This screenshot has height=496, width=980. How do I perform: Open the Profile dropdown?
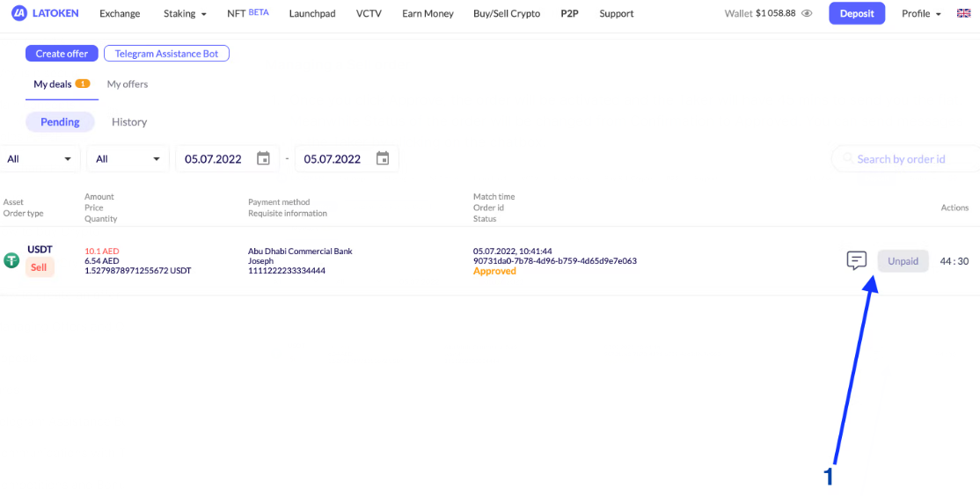point(921,14)
